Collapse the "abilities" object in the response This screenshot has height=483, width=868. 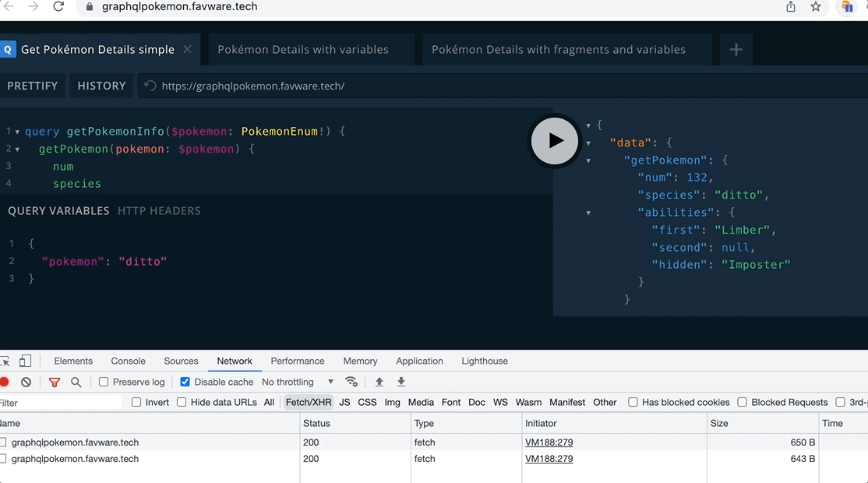588,213
